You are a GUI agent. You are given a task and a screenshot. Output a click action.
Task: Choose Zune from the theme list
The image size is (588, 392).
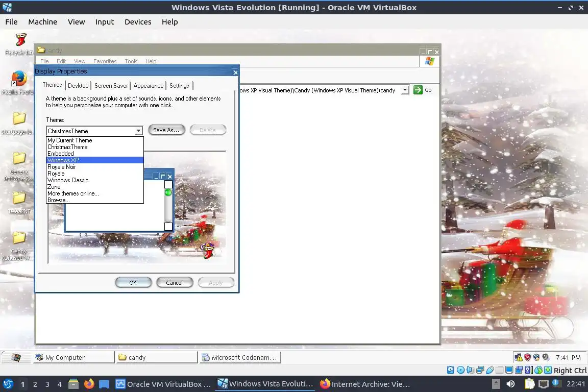(x=95, y=187)
